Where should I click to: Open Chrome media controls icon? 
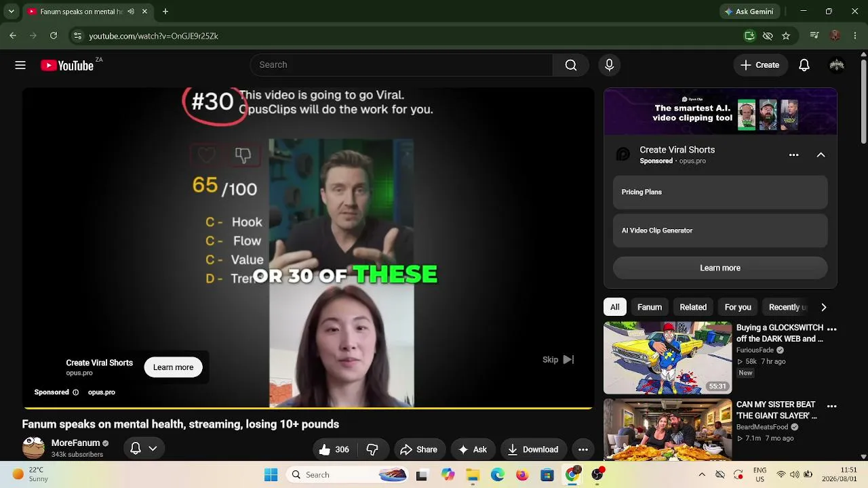[815, 36]
